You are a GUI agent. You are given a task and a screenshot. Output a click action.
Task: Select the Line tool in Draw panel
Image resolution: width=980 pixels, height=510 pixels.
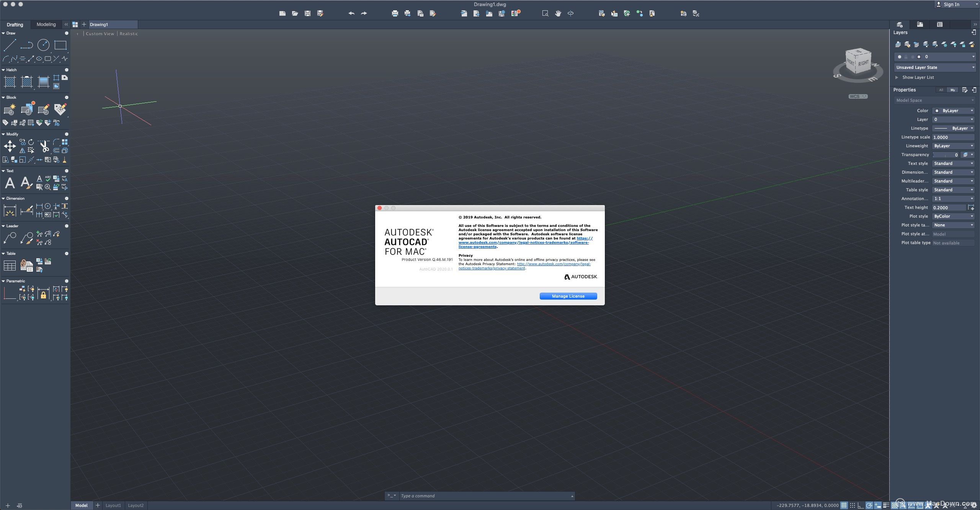[10, 46]
